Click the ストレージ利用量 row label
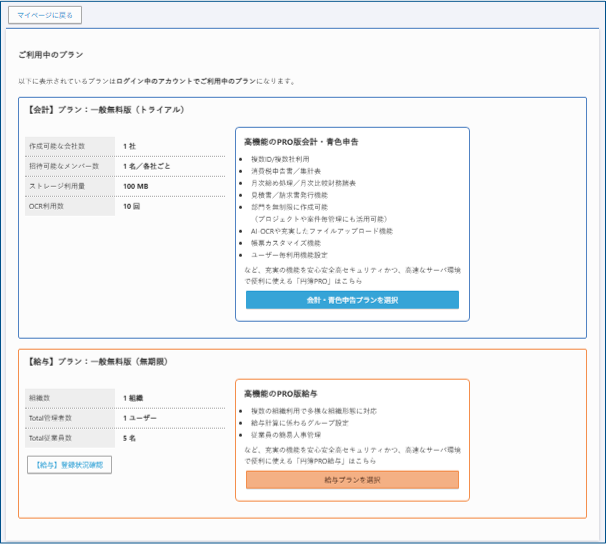The width and height of the screenshot is (606, 544). (x=58, y=186)
